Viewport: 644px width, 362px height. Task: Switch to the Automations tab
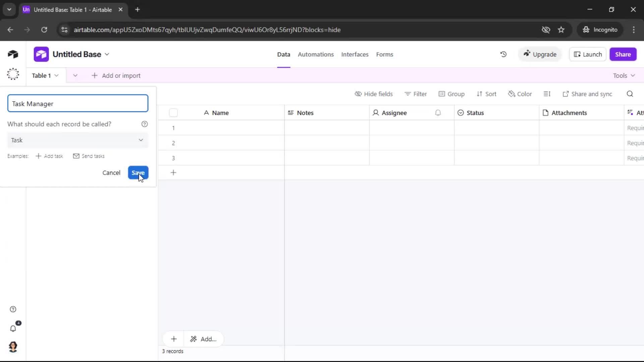[x=316, y=54]
